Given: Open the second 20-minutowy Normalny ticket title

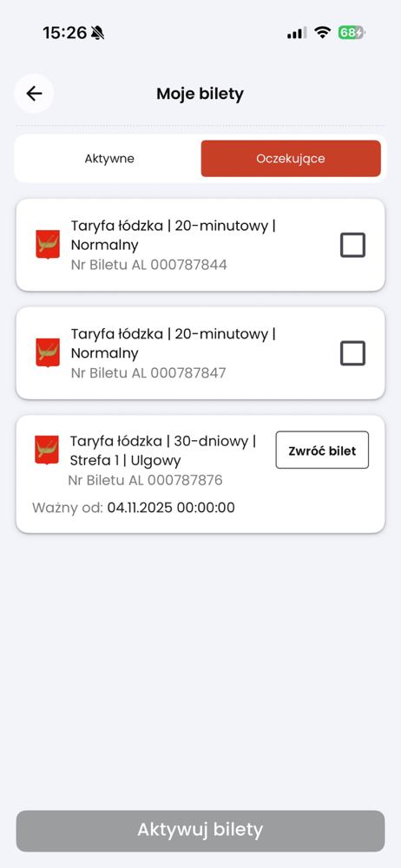Looking at the screenshot, I should [174, 343].
